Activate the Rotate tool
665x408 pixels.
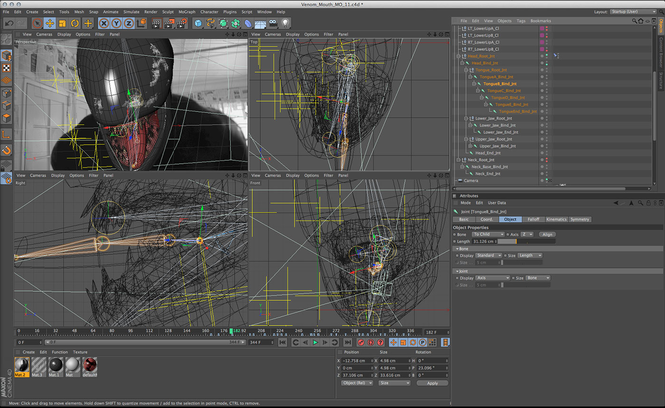click(x=75, y=23)
